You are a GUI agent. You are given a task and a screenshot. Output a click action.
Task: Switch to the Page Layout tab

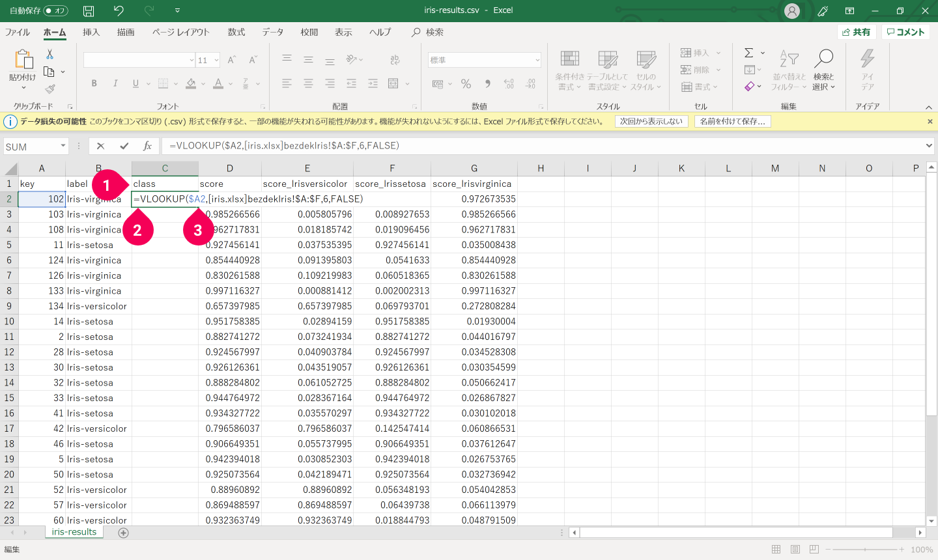[x=181, y=32]
